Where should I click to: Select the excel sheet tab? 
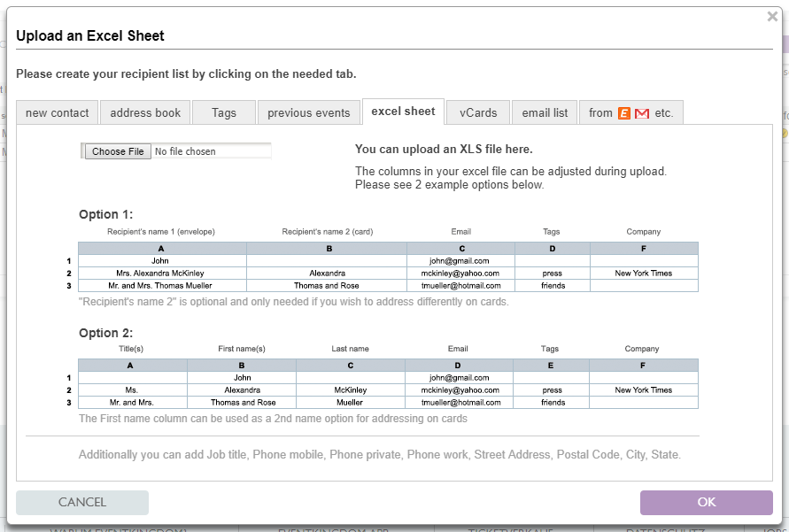tap(403, 112)
